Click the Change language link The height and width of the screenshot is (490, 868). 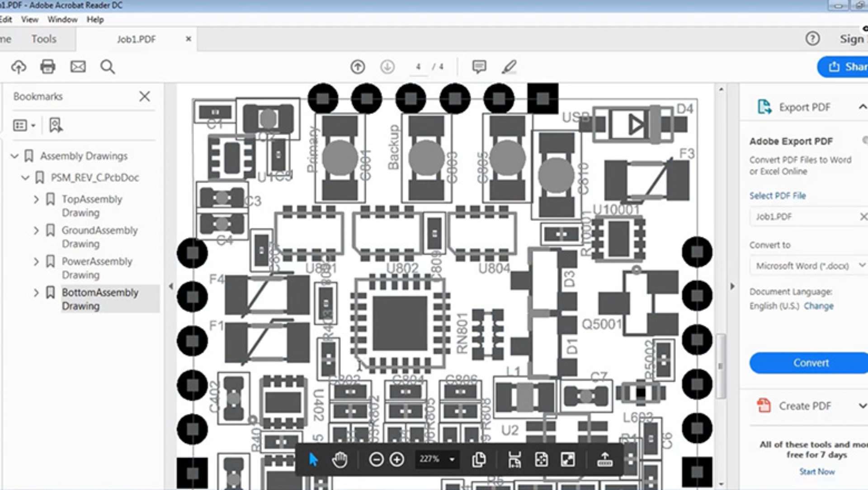(x=819, y=306)
